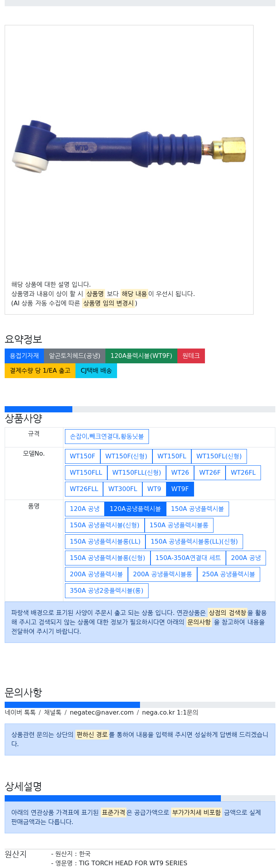Choose the WT26FL model option

[x=243, y=473]
